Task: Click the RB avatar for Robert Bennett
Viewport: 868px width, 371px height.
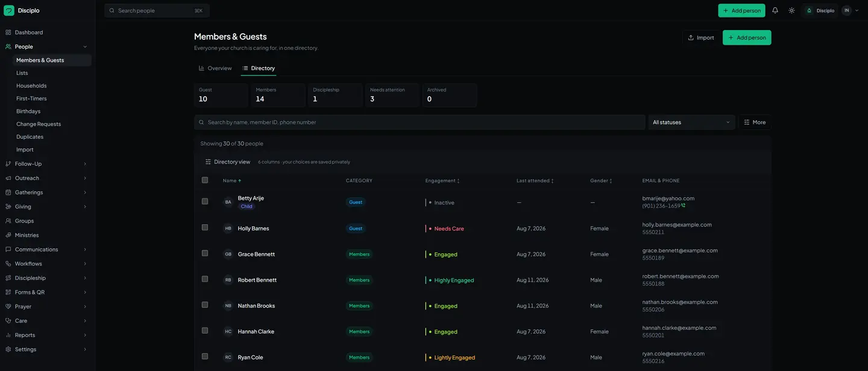Action: click(x=228, y=280)
